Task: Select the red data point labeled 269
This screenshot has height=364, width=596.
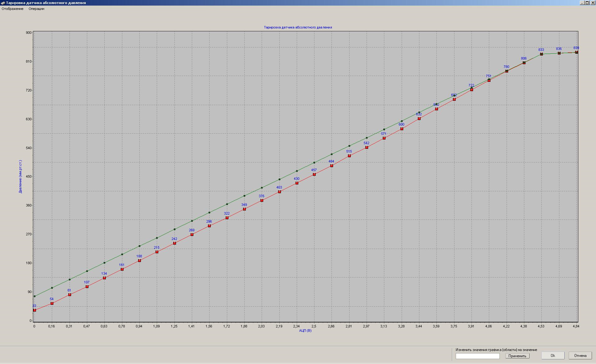Action: [192, 234]
